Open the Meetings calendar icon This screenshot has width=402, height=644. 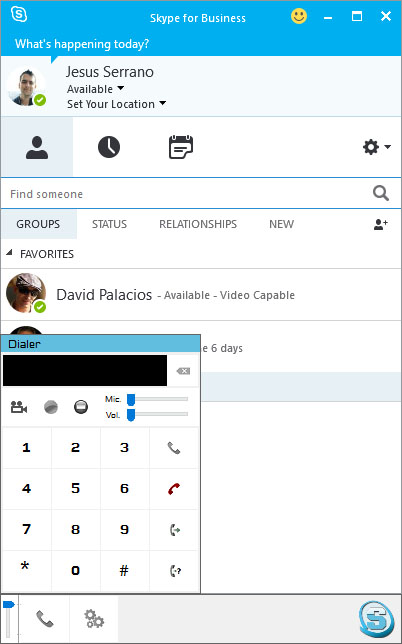[x=181, y=147]
